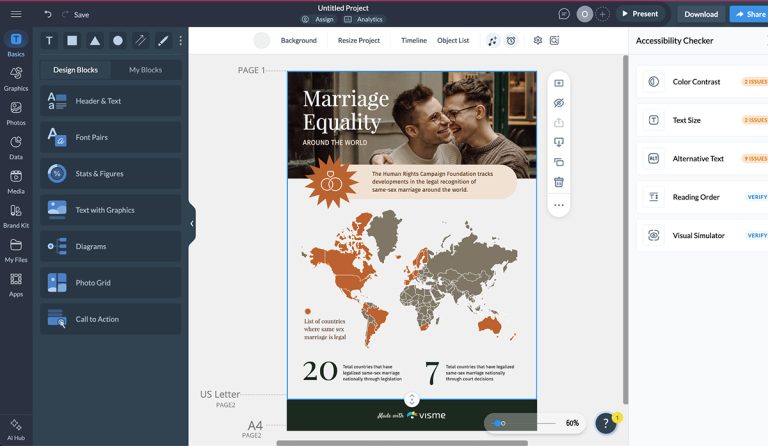Open the hamburger main menu
This screenshot has width=768, height=446.
16,14
